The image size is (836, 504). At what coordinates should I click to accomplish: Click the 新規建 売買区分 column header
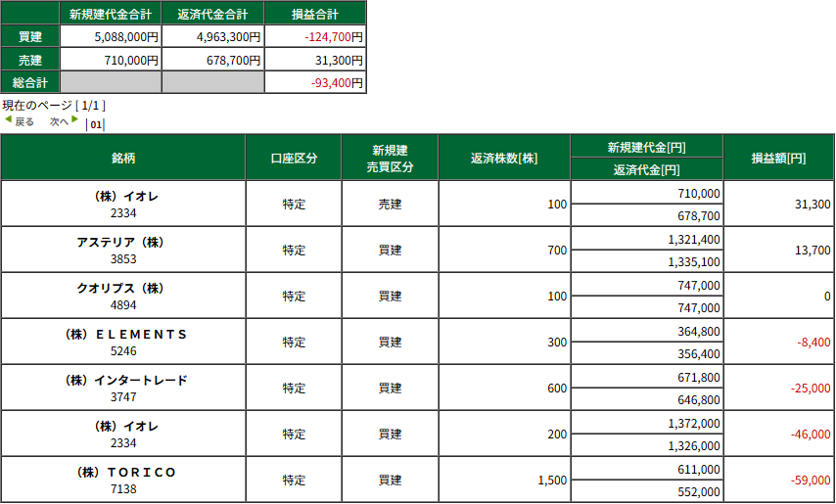[390, 158]
